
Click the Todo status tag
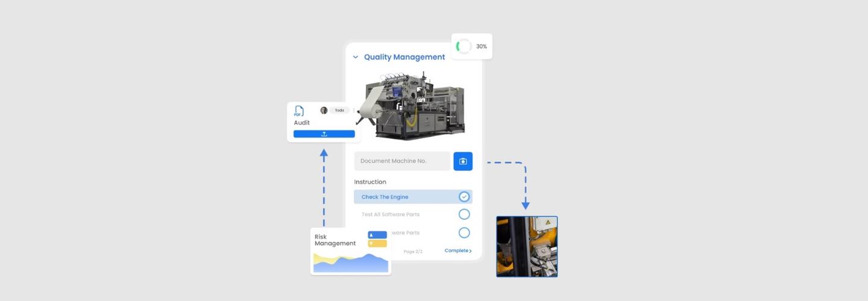pyautogui.click(x=339, y=110)
